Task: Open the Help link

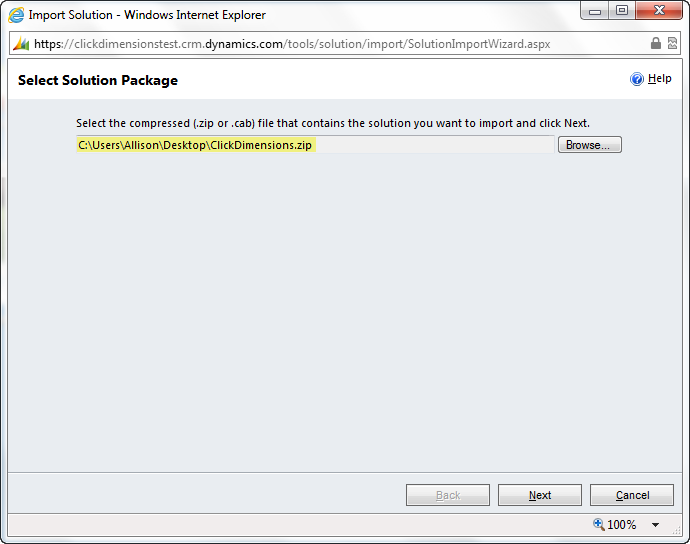Action: point(660,79)
